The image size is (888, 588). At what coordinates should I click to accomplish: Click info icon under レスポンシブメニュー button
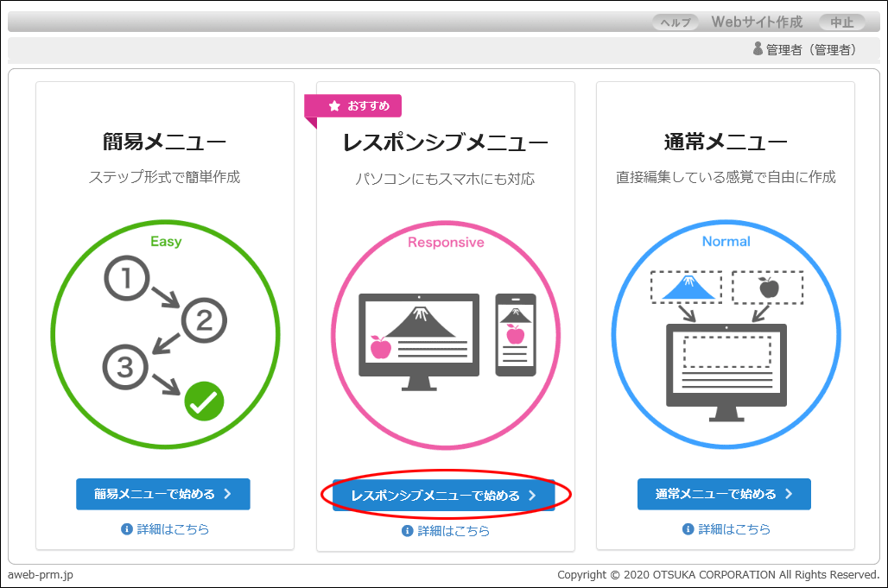pos(407,531)
